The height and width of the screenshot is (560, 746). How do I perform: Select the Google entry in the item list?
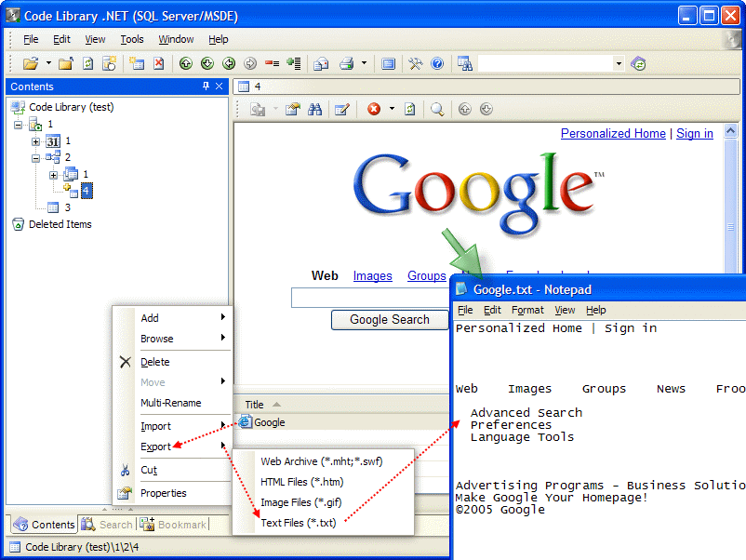coord(341,422)
